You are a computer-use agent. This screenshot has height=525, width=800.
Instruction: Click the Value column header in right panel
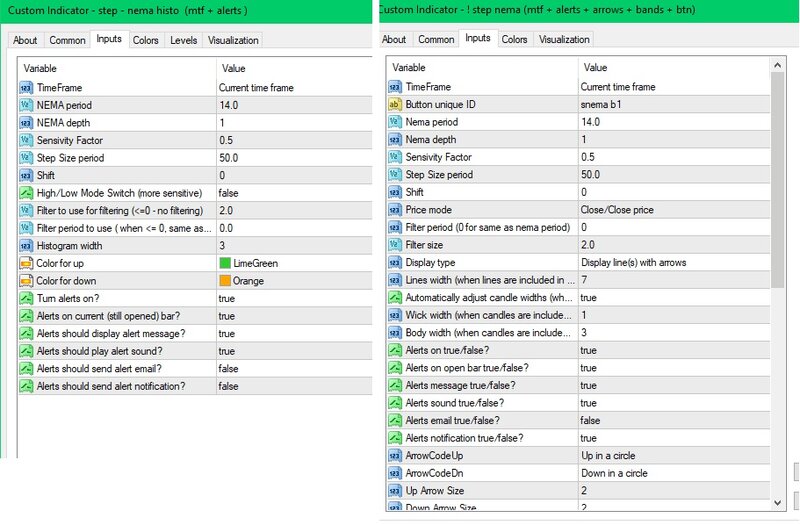pyautogui.click(x=670, y=68)
